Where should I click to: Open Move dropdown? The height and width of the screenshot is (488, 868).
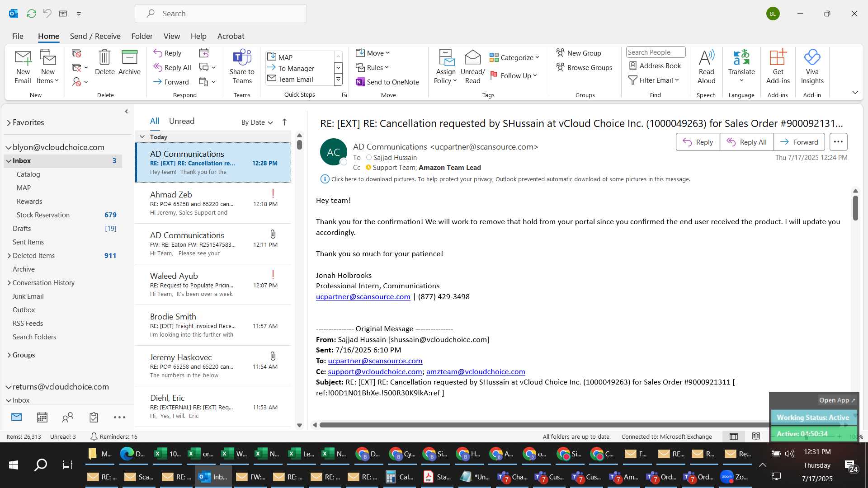pos(373,53)
